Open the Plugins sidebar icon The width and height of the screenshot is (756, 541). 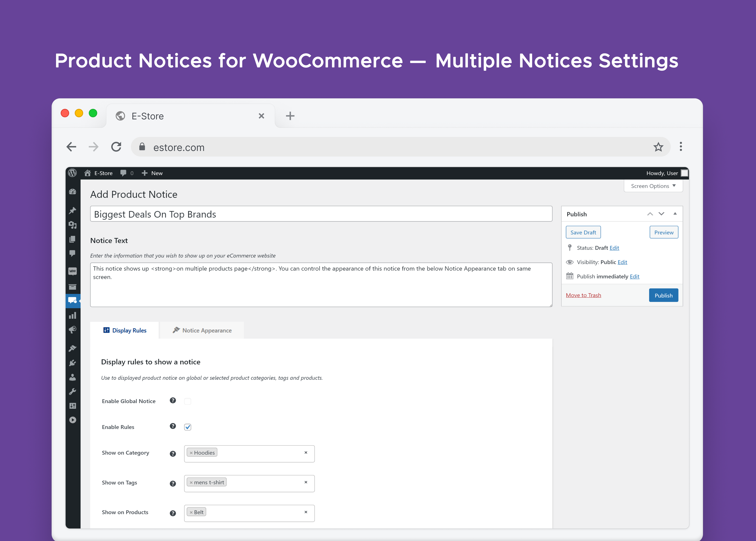coord(73,363)
